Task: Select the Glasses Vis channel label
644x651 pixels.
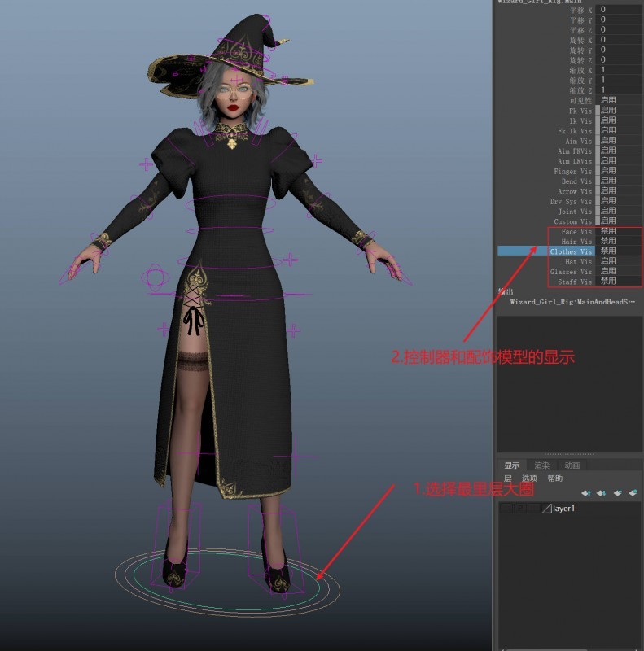Action: (x=572, y=272)
